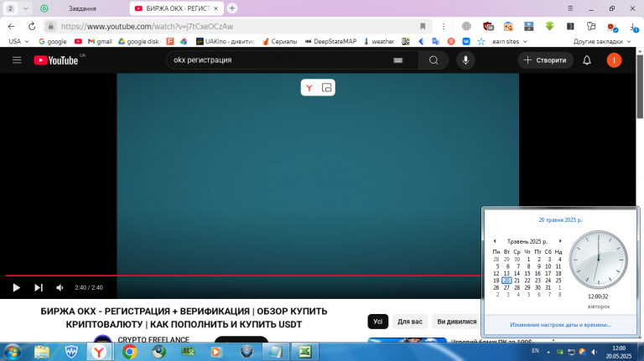View site security lock info

pos(50,26)
